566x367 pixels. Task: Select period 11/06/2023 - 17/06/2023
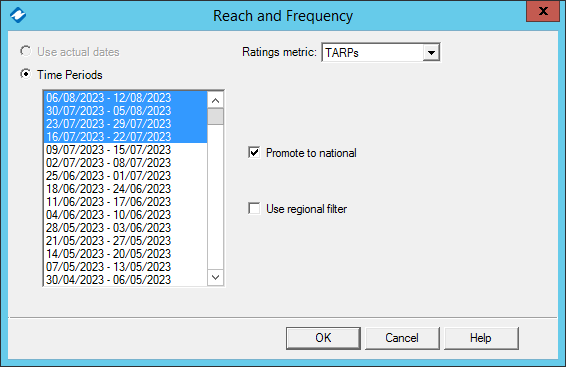[126, 202]
